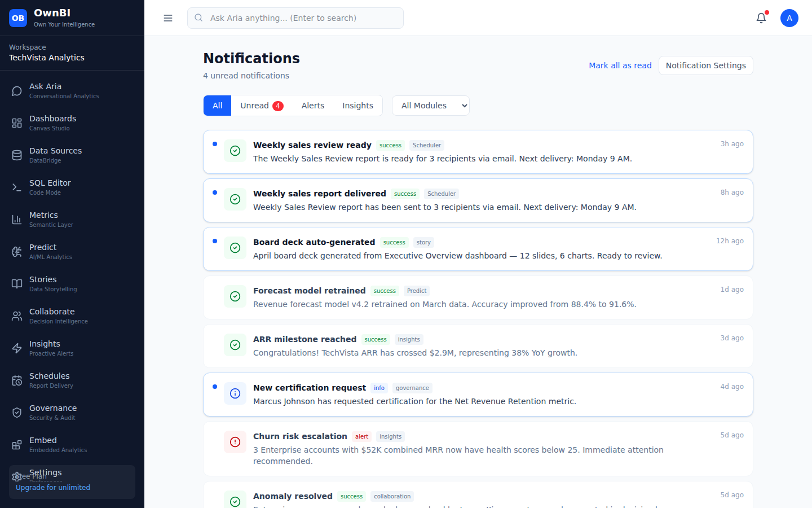
Task: Open the Ask Aria sidebar icon
Action: [x=17, y=91]
